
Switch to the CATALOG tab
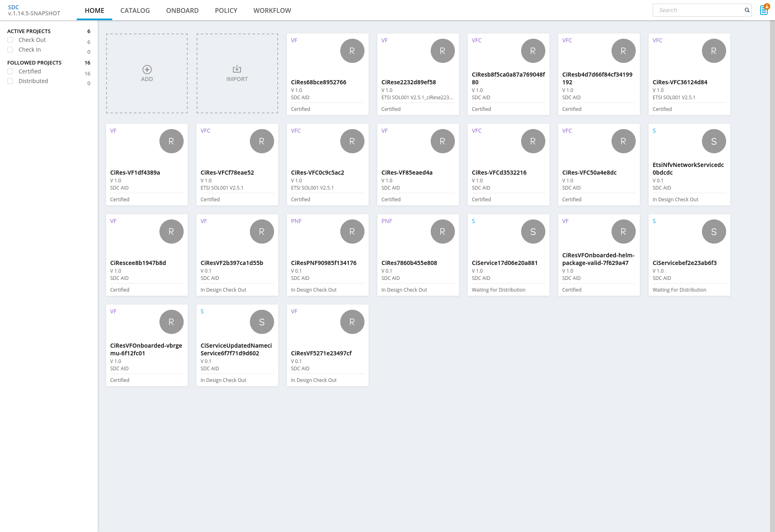click(x=135, y=10)
